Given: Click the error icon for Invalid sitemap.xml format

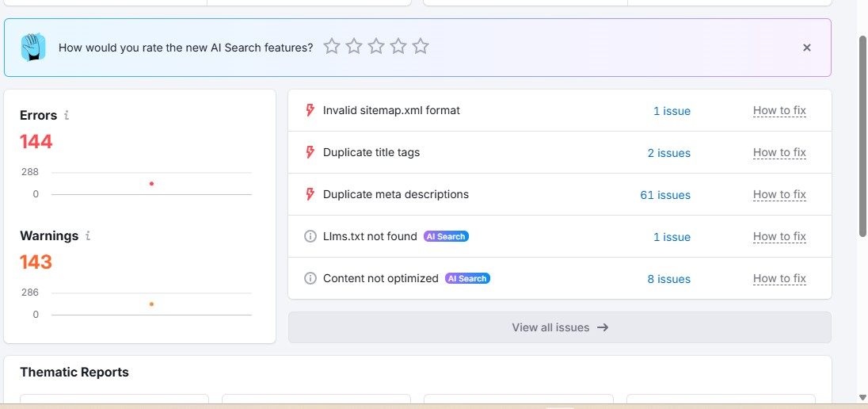Looking at the screenshot, I should pos(310,110).
